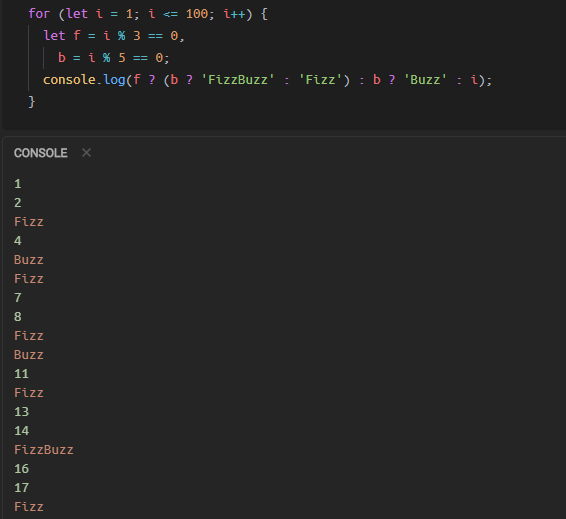Click console output line '13'
Image resolution: width=566 pixels, height=519 pixels.
pos(21,412)
